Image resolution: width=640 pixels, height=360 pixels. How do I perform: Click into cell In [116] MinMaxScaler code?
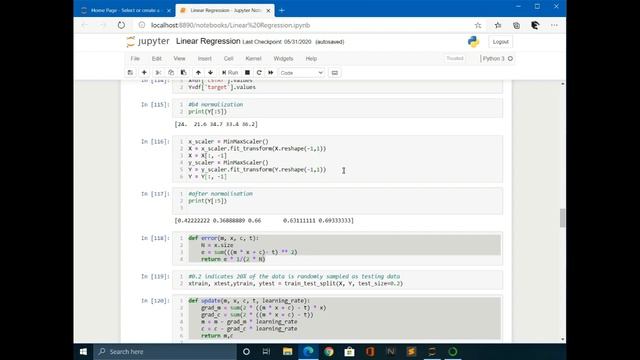click(x=338, y=159)
